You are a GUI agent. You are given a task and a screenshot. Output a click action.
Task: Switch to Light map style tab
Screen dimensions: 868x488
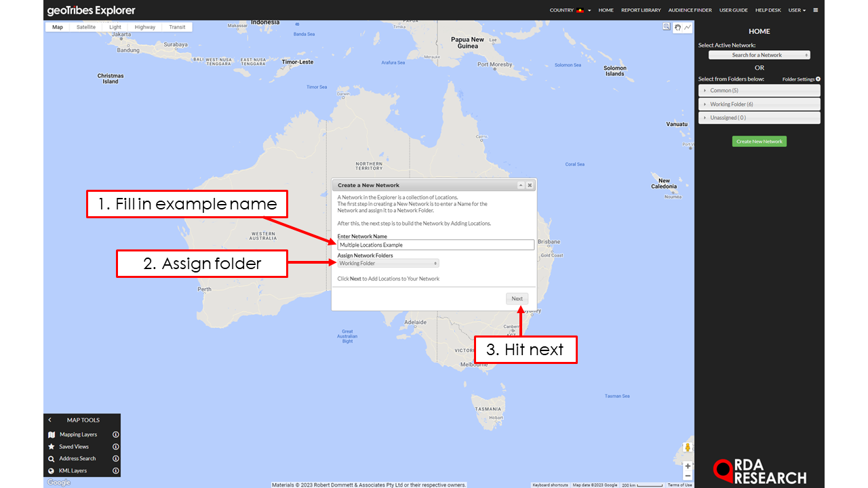pyautogui.click(x=115, y=27)
